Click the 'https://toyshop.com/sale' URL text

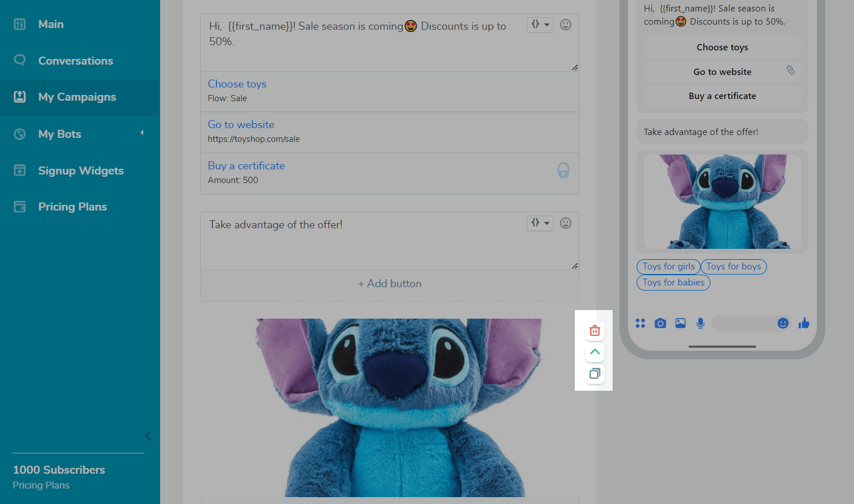pyautogui.click(x=253, y=139)
